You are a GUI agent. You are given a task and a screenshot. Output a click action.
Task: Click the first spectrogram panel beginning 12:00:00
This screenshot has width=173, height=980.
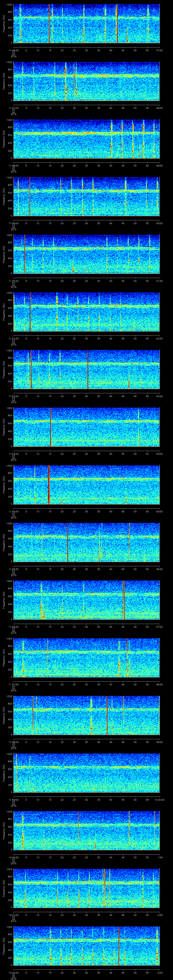86,831
